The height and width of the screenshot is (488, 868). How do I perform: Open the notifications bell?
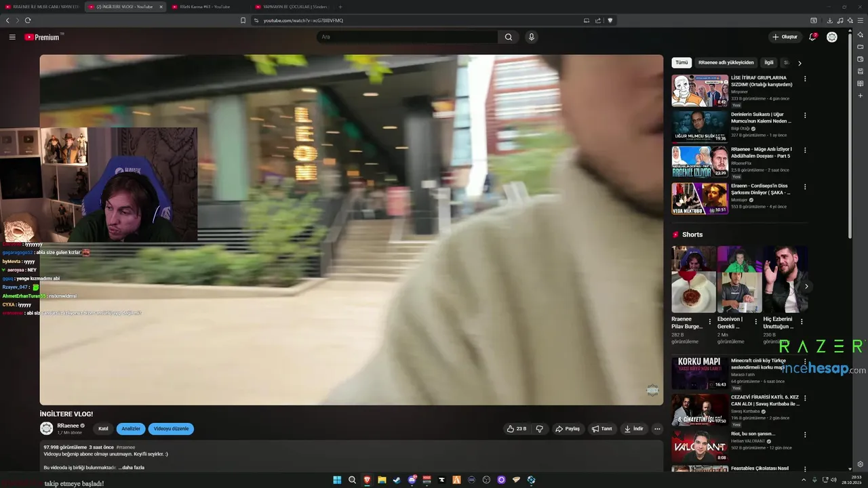(812, 37)
